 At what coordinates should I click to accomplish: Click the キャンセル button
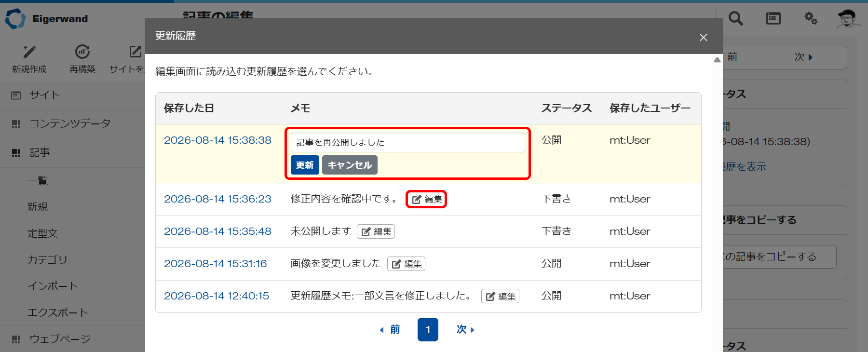coord(350,165)
